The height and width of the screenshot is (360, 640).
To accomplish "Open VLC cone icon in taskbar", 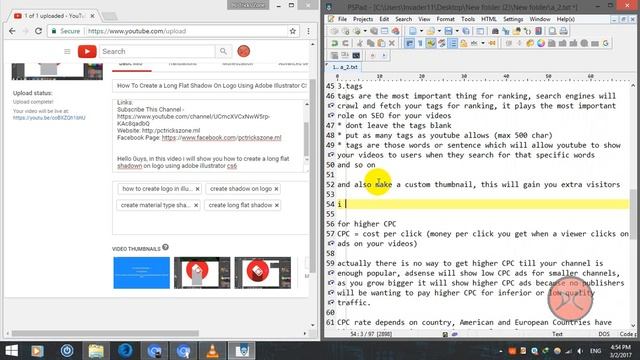I will tap(212, 351).
